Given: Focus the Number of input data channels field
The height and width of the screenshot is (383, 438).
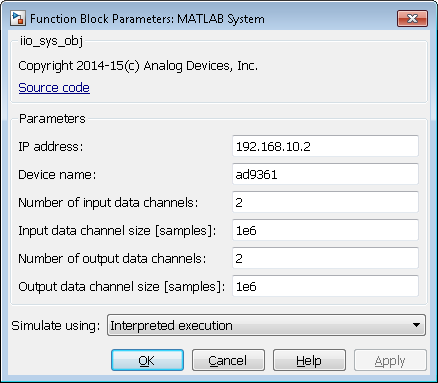Looking at the screenshot, I should (325, 202).
